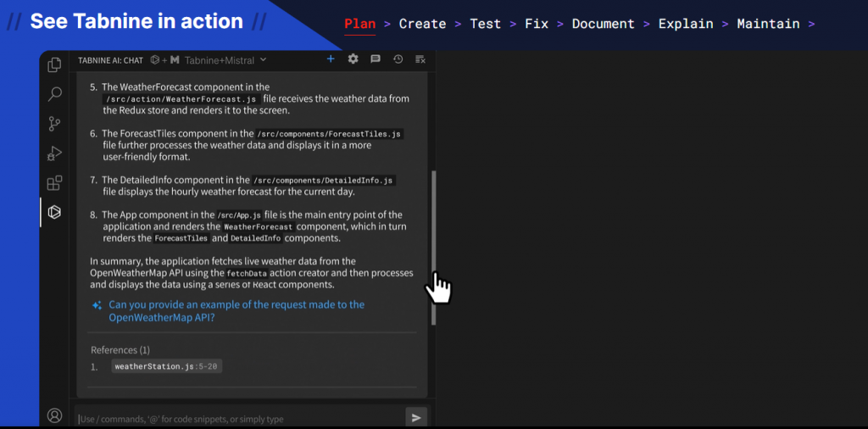Open the Source Control branch icon

coord(54,124)
